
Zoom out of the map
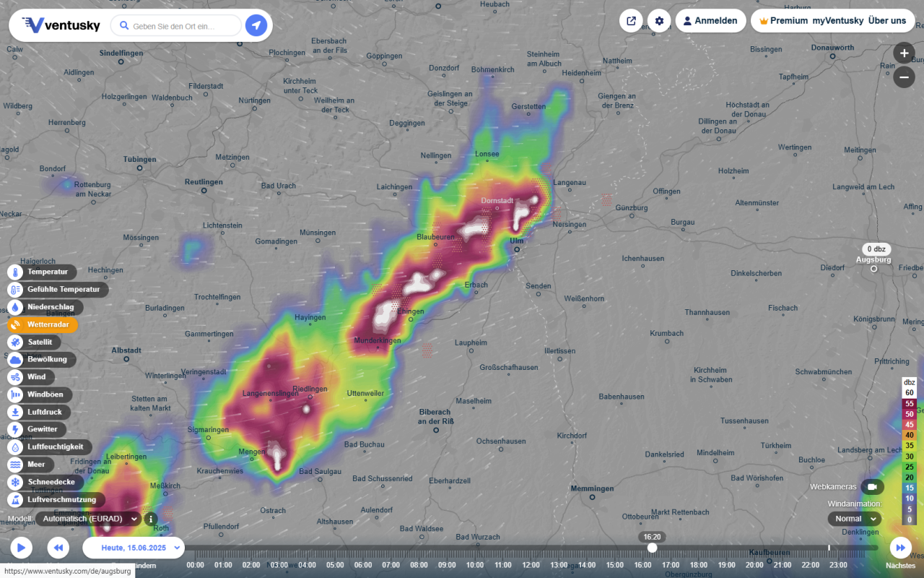click(904, 77)
